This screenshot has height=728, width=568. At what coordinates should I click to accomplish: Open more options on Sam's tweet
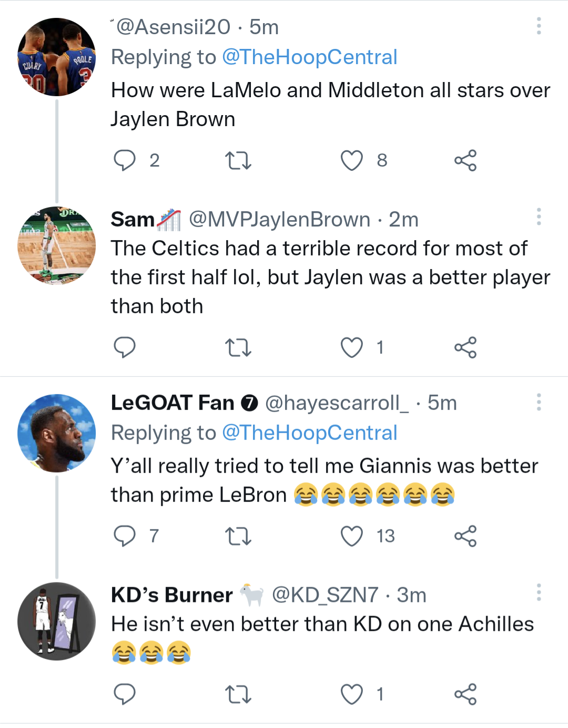point(539,217)
